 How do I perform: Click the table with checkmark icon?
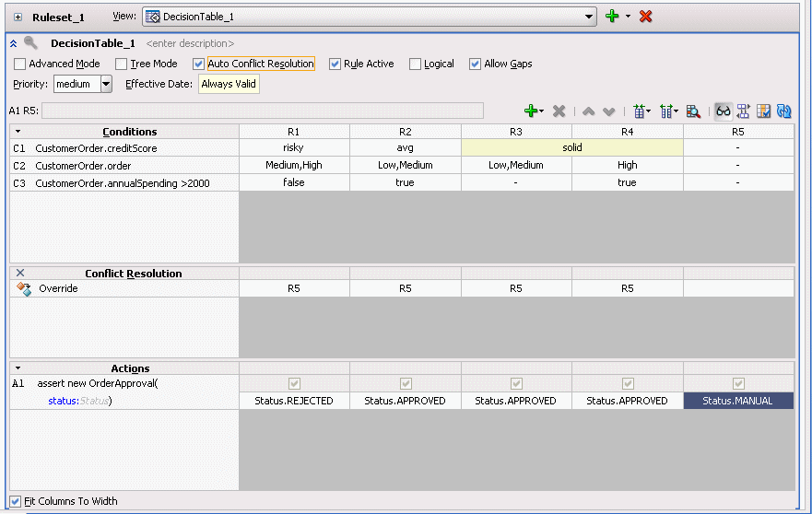(763, 111)
